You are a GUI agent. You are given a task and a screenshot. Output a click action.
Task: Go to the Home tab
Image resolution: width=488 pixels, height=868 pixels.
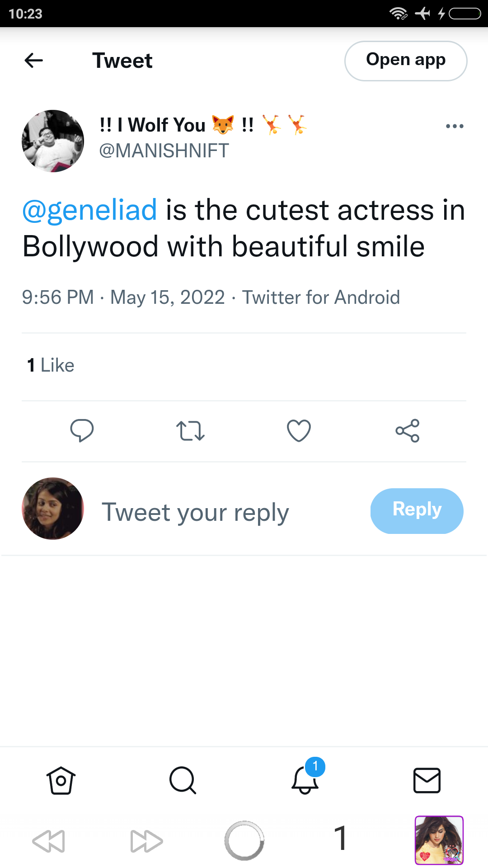61,780
